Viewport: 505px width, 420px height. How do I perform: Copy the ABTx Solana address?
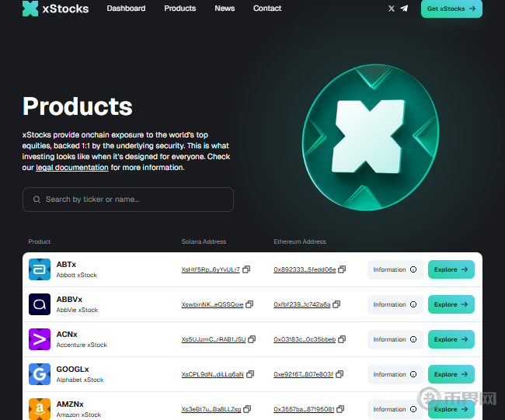[246, 269]
